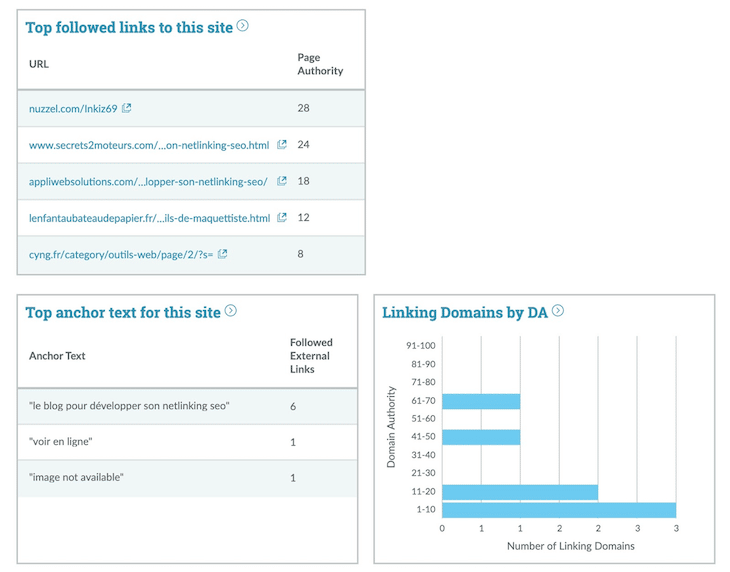Follow the appliwebsolutions.com link
Image resolution: width=730 pixels, height=572 pixels.
point(148,182)
